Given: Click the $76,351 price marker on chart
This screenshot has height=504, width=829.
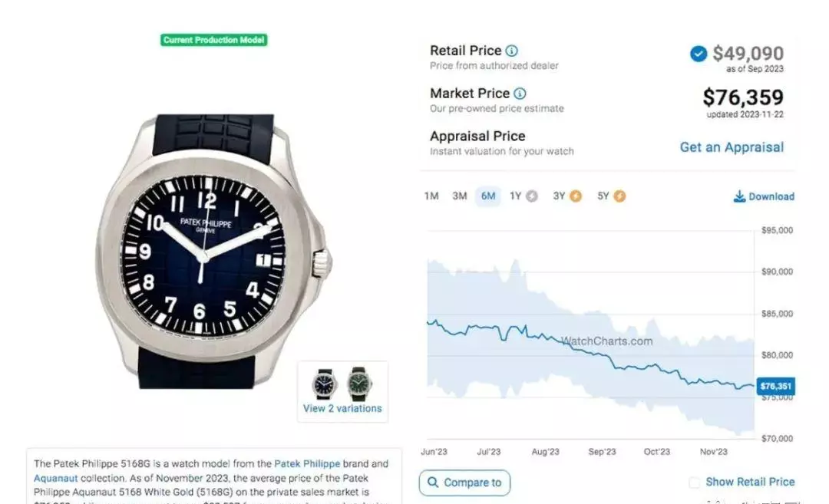Looking at the screenshot, I should pyautogui.click(x=775, y=387).
